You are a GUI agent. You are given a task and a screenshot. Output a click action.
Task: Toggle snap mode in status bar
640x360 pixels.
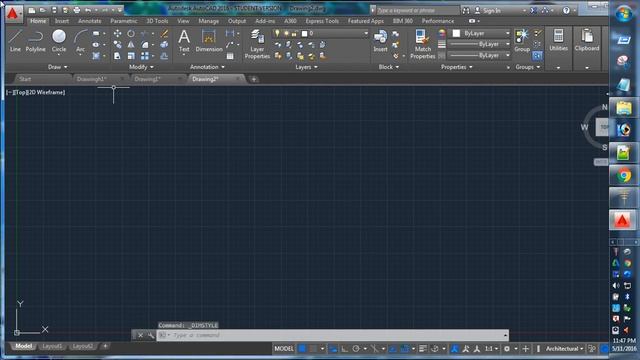pos(313,349)
